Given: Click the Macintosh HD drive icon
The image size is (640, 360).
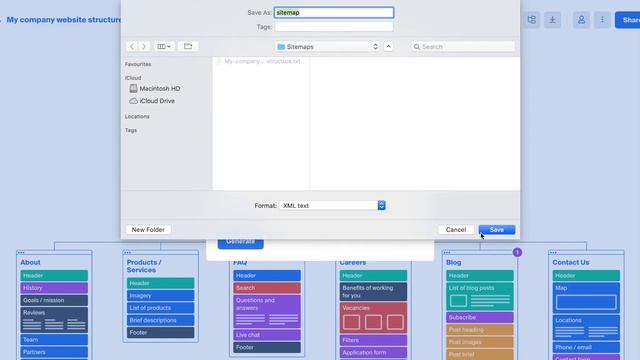Looking at the screenshot, I should pos(133,88).
